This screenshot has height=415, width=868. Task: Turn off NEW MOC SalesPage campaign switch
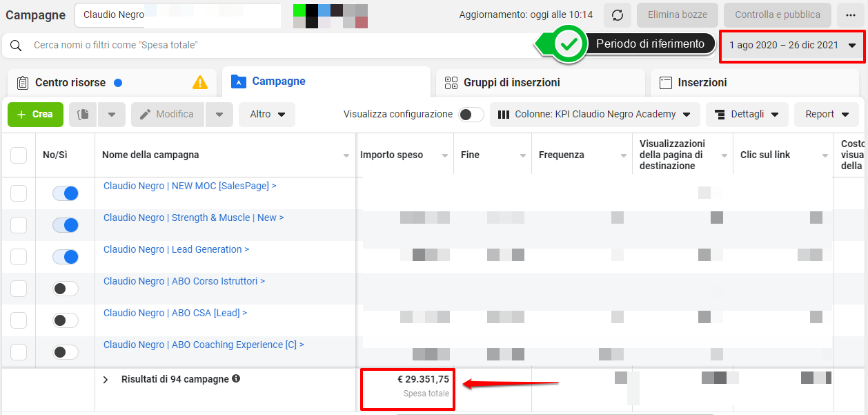pyautogui.click(x=66, y=193)
